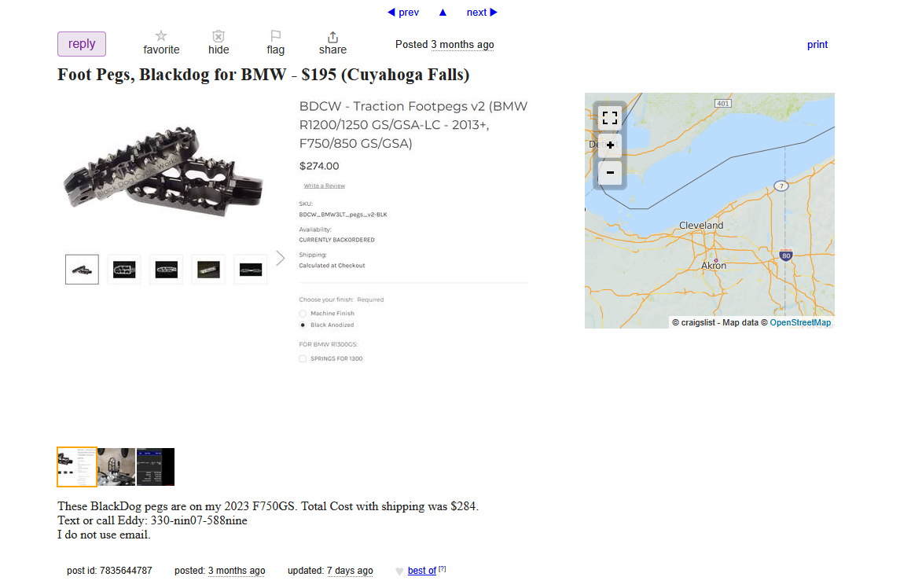Zoom out on the map
This screenshot has width=922, height=588.
[x=610, y=173]
